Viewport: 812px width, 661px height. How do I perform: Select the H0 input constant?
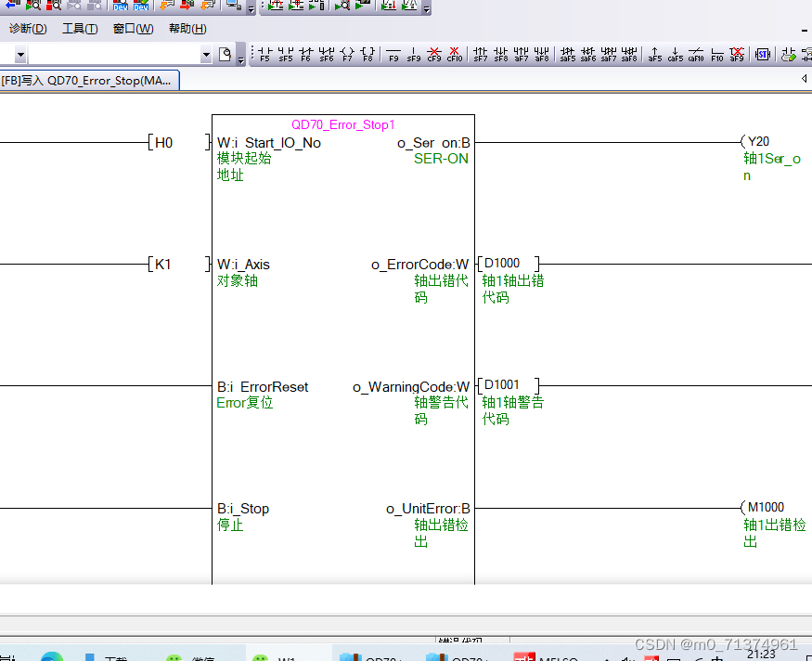163,142
